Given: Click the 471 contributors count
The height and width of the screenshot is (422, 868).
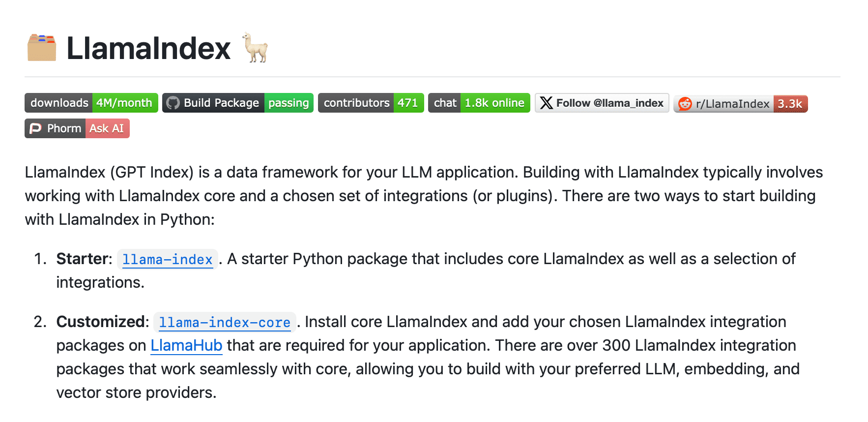Looking at the screenshot, I should 408,103.
